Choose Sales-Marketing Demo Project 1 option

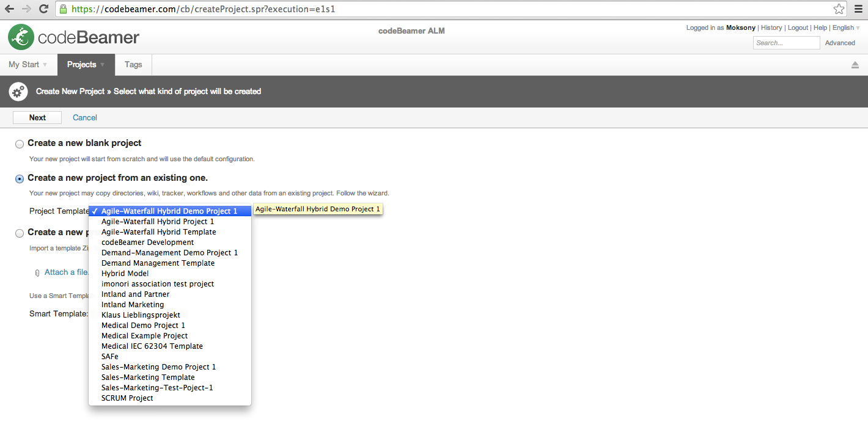(x=170, y=367)
